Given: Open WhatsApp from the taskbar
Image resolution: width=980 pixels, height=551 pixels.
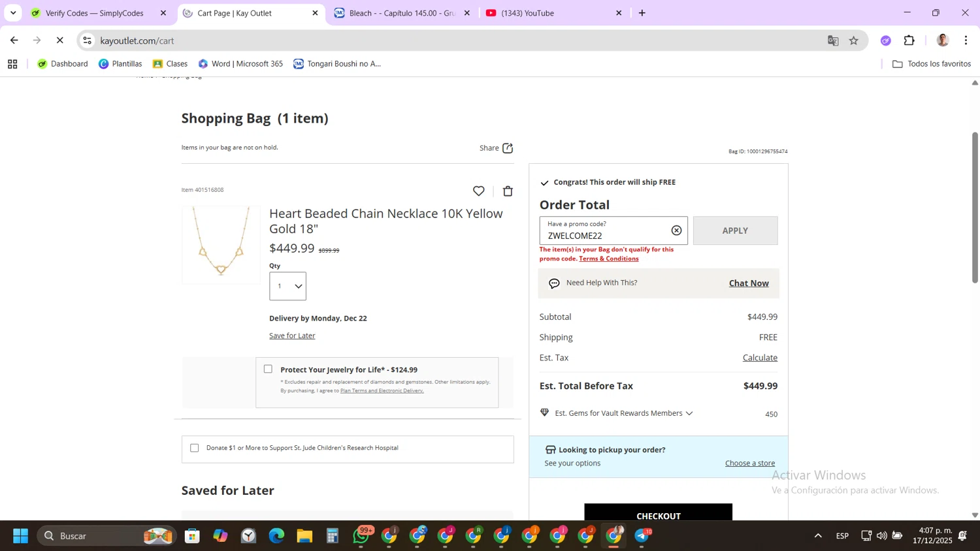Looking at the screenshot, I should (x=361, y=536).
